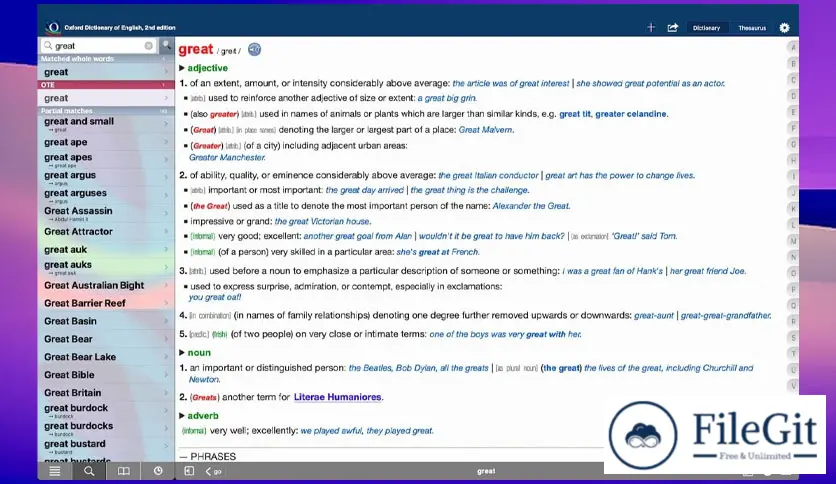Screen dimensions: 836x484
Task: Open the great ape entry
Action: 106,142
